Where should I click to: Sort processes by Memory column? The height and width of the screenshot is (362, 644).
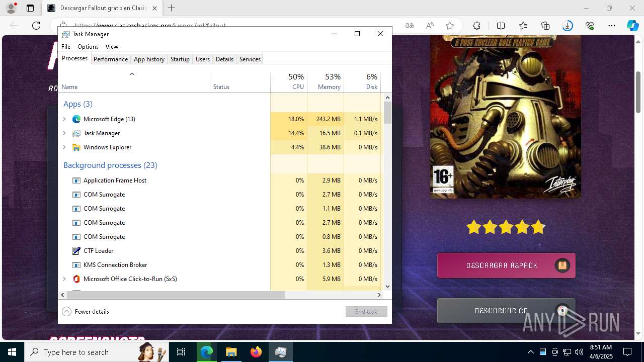coord(326,82)
